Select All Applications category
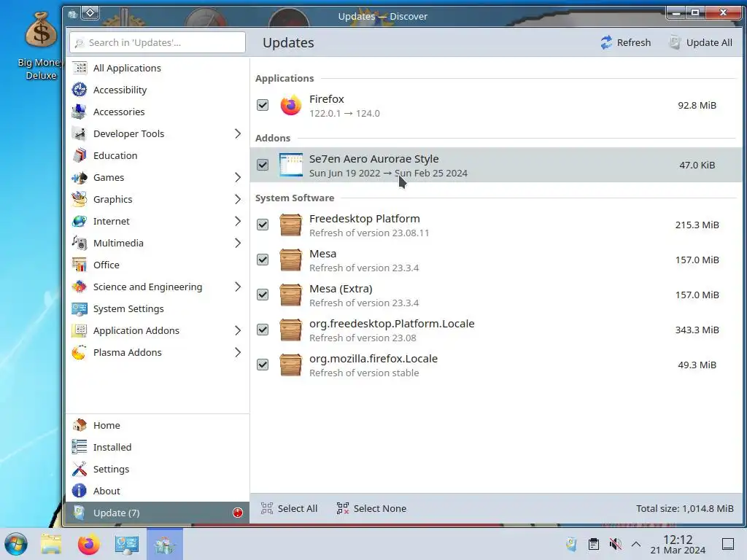The width and height of the screenshot is (747, 560). (158, 68)
